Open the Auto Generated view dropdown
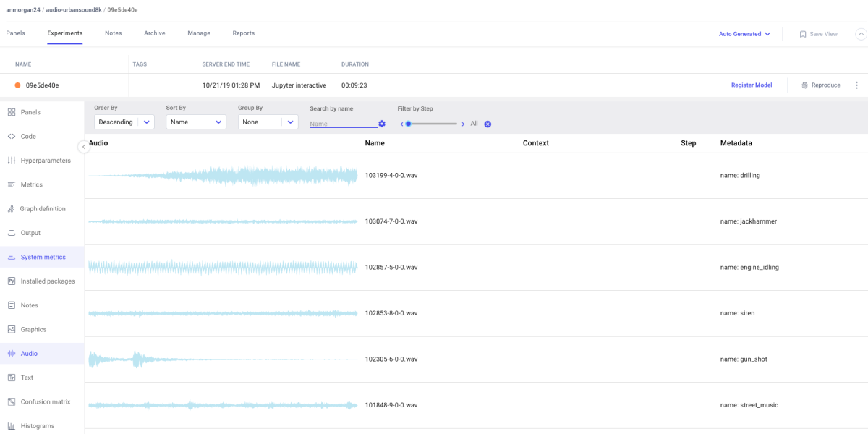868x434 pixels. tap(745, 34)
